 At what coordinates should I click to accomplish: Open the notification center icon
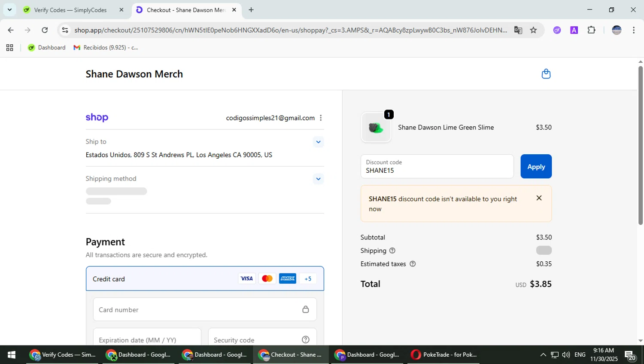pyautogui.click(x=630, y=355)
